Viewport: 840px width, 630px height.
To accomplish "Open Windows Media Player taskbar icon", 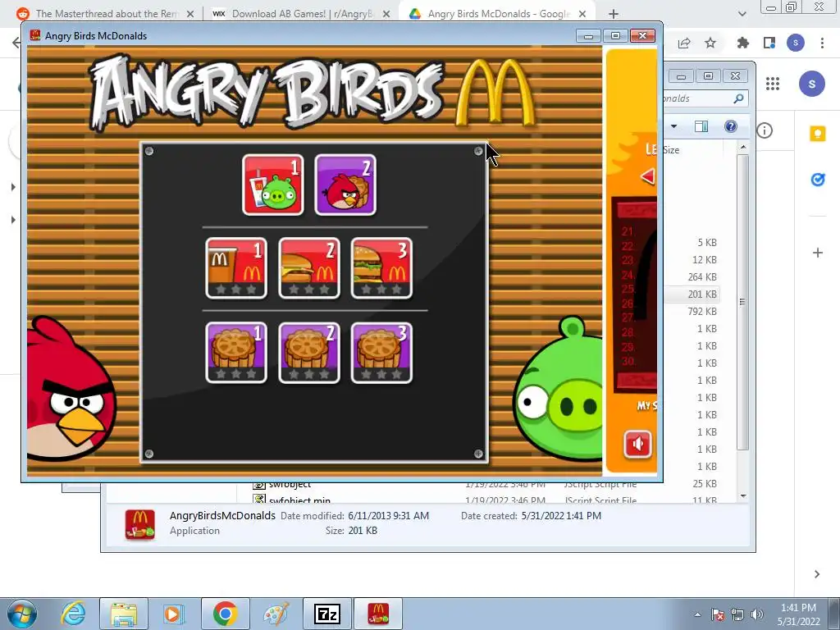I will pyautogui.click(x=174, y=614).
